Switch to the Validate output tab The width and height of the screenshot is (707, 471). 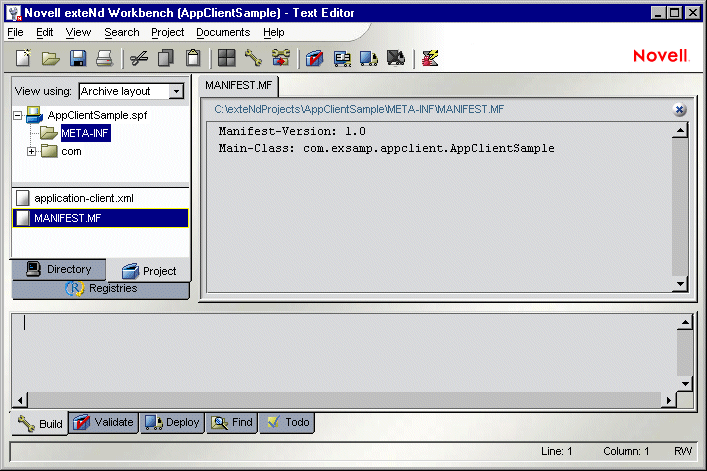[x=103, y=422]
